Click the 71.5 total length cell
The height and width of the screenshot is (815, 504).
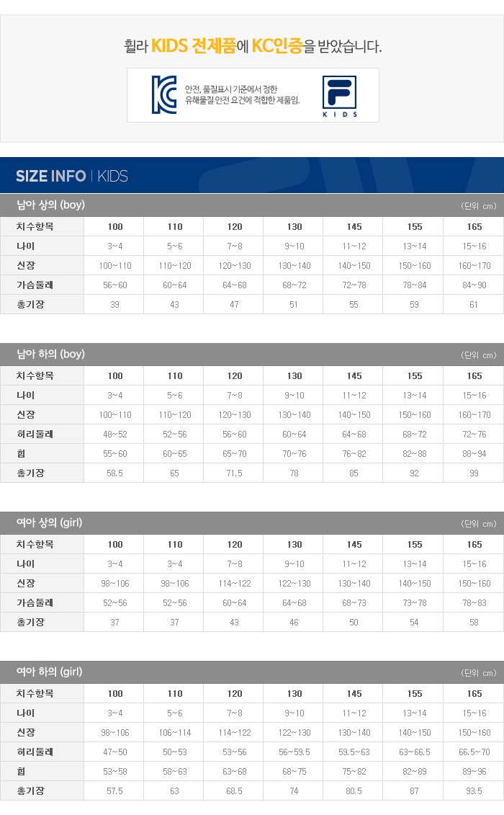(235, 473)
